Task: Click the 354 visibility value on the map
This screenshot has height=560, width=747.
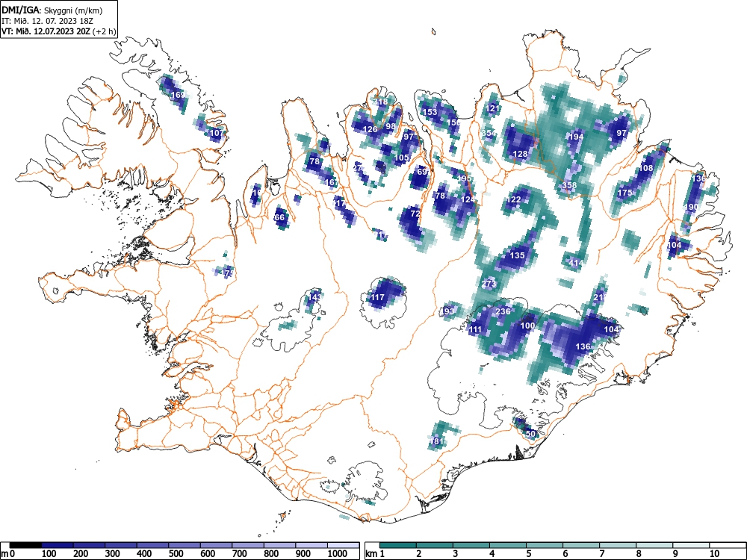Action: (489, 133)
